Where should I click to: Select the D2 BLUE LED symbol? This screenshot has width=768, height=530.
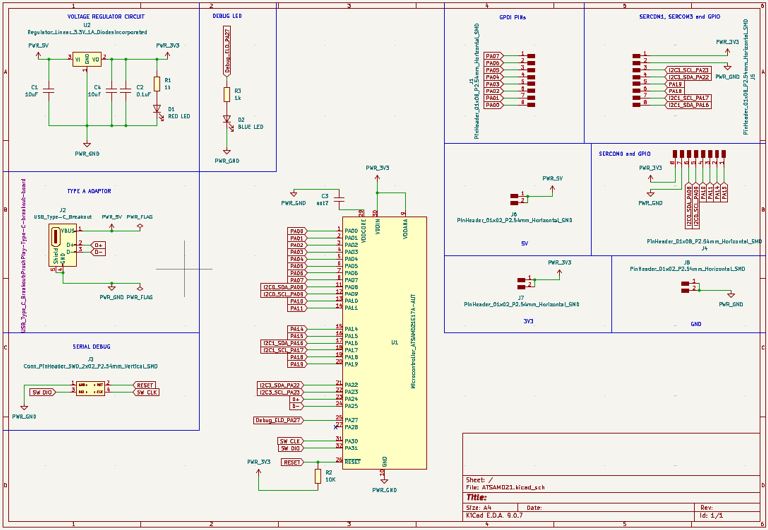(x=227, y=120)
